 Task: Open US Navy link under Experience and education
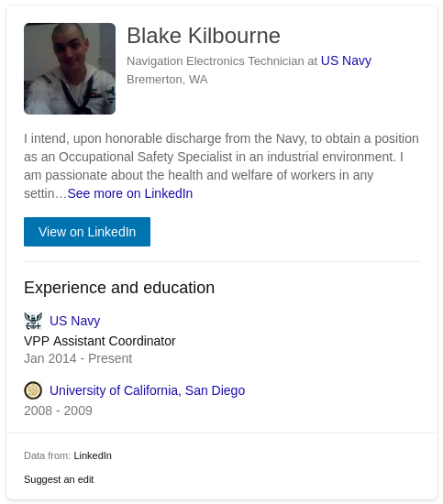74,321
